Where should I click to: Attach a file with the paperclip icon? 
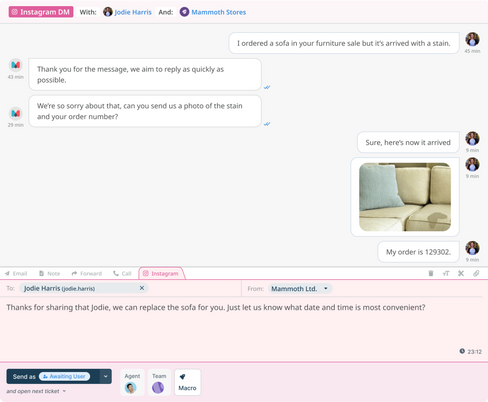[476, 273]
